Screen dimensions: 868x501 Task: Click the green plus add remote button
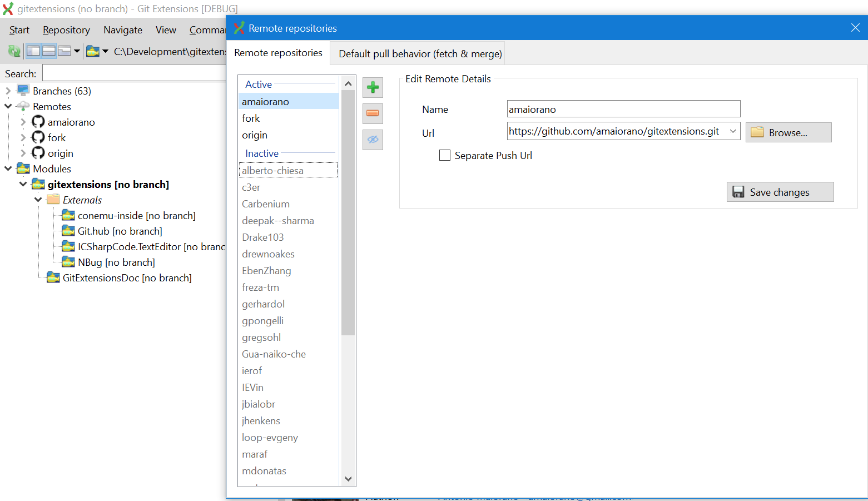coord(373,87)
